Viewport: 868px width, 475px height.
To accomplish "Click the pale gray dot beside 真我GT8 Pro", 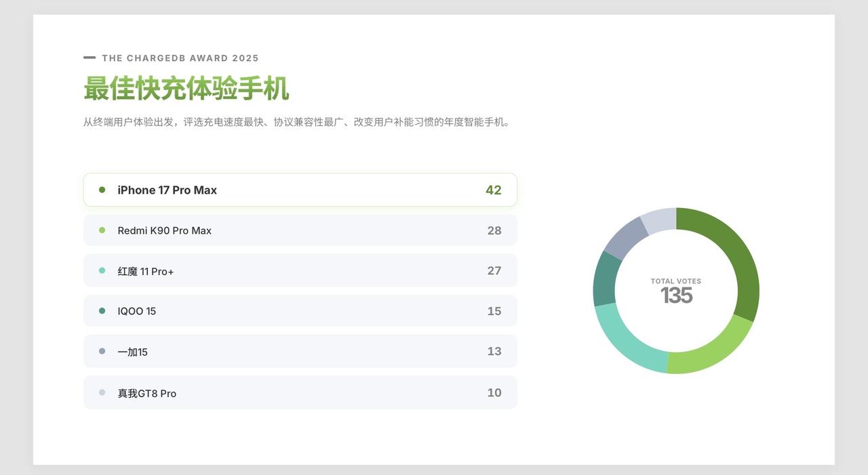I will (x=102, y=392).
